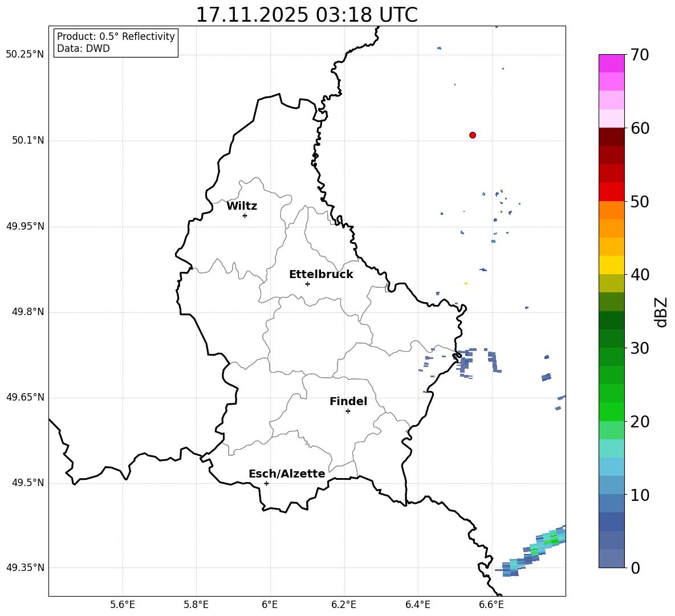Click the 49.35°N latitude label

pos(25,568)
